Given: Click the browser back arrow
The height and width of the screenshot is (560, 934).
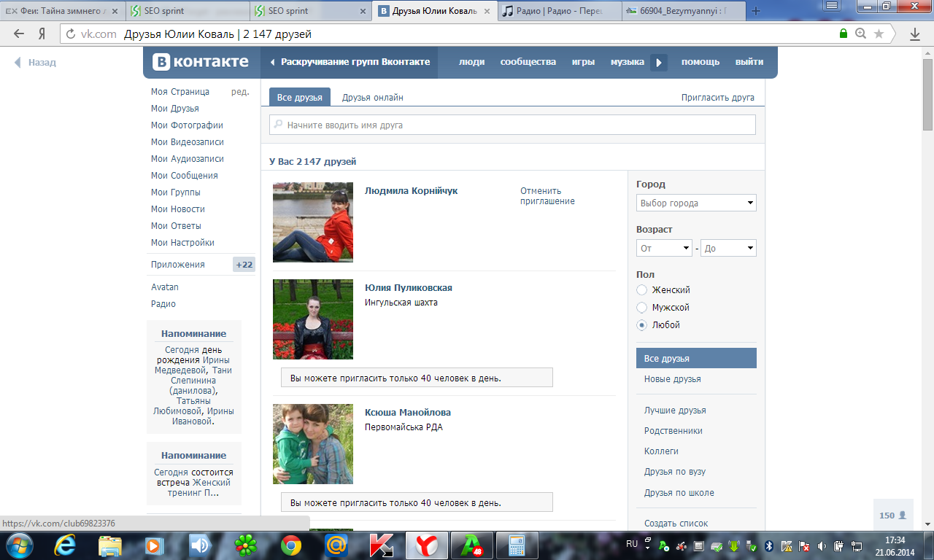Looking at the screenshot, I should pyautogui.click(x=18, y=34).
